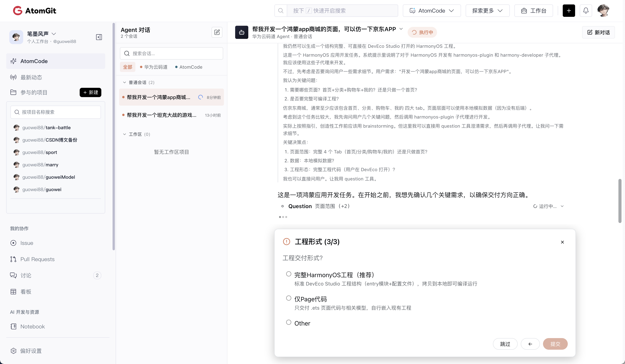The width and height of the screenshot is (625, 364).
Task: Collapse 工作区 group
Action: [x=125, y=134]
